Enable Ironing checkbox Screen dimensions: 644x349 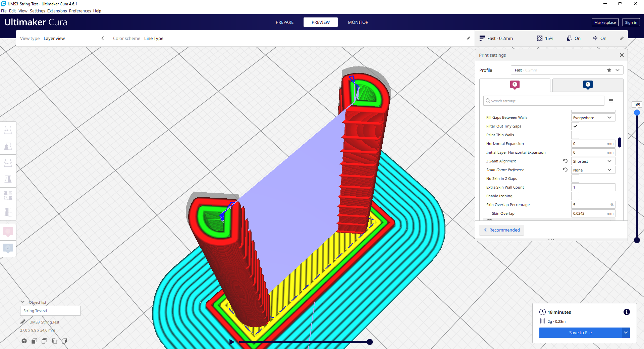[x=575, y=196]
